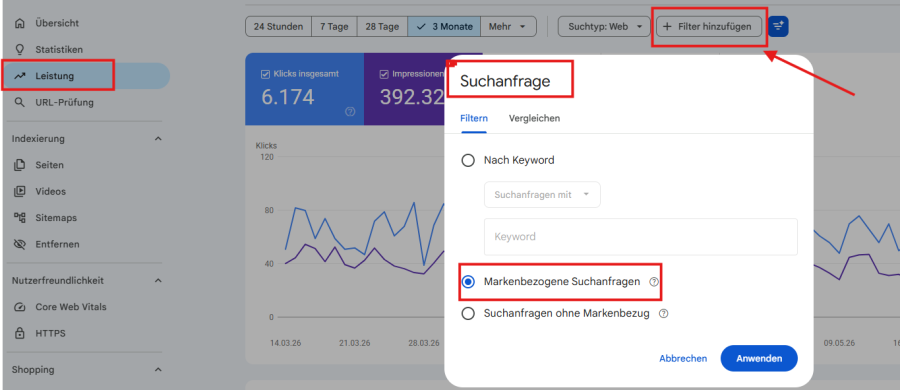Click the 21.03.26 axis date
The height and width of the screenshot is (390, 900).
pyautogui.click(x=354, y=343)
